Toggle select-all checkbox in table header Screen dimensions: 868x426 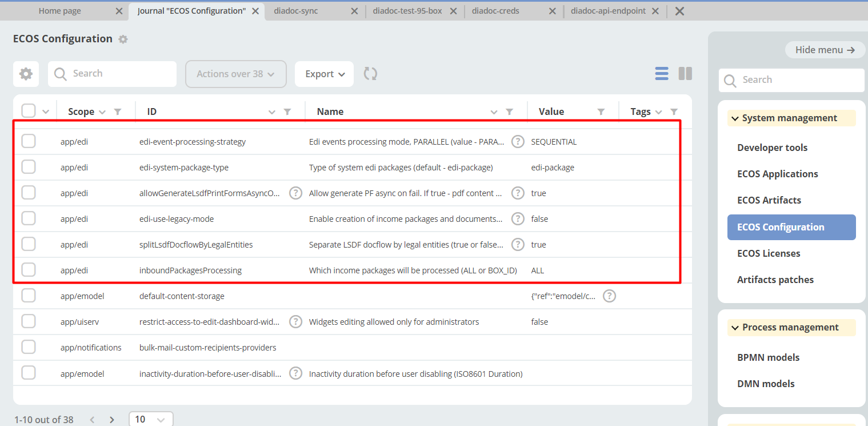[29, 111]
